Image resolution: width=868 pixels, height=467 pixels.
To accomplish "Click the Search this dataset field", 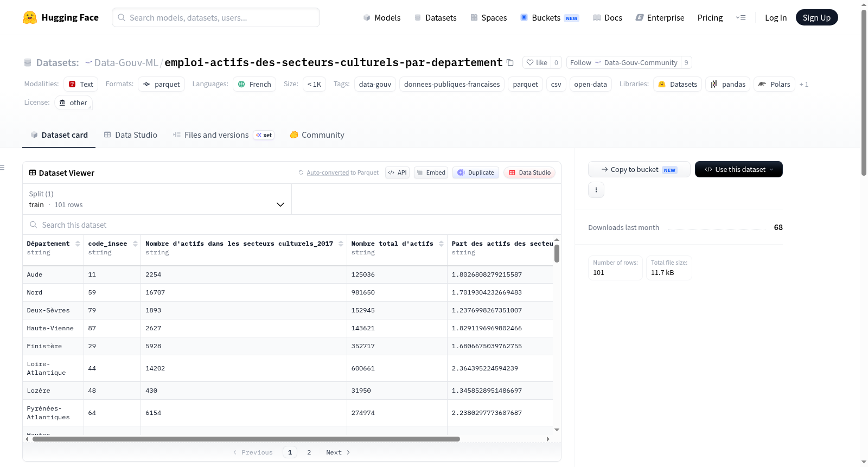I will pyautogui.click(x=292, y=225).
